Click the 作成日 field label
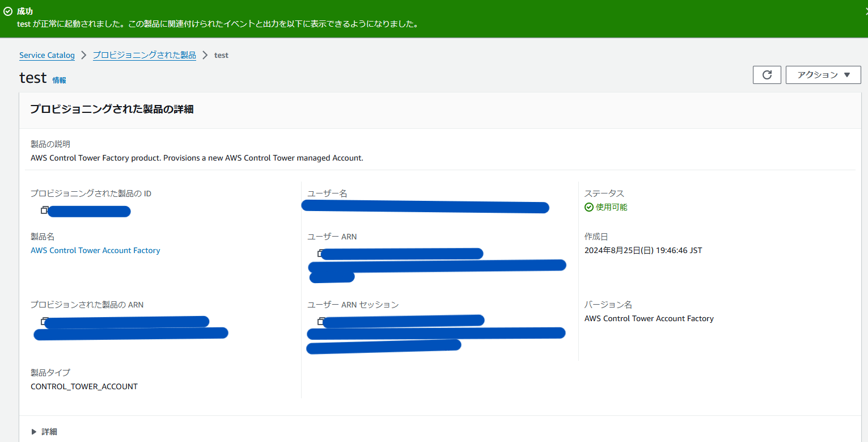The image size is (868, 442). pyautogui.click(x=596, y=237)
